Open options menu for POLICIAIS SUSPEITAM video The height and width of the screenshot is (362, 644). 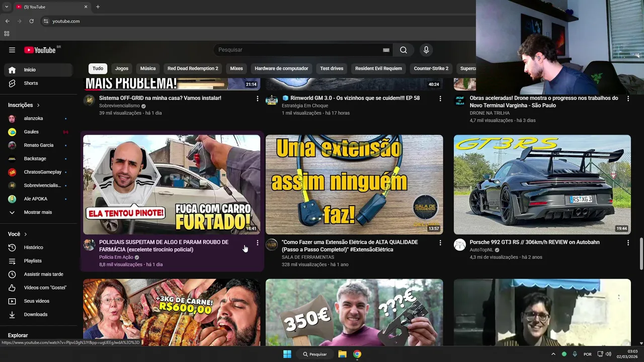tap(258, 243)
